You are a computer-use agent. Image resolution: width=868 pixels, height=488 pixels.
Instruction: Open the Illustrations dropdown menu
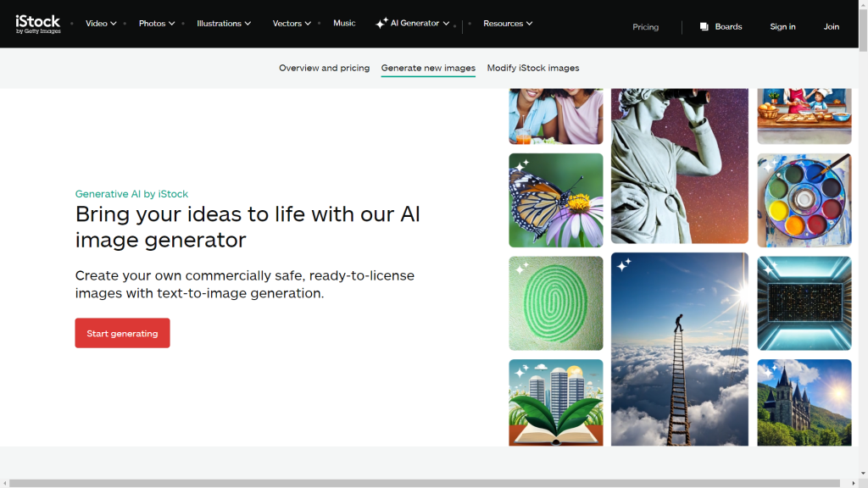(x=224, y=24)
